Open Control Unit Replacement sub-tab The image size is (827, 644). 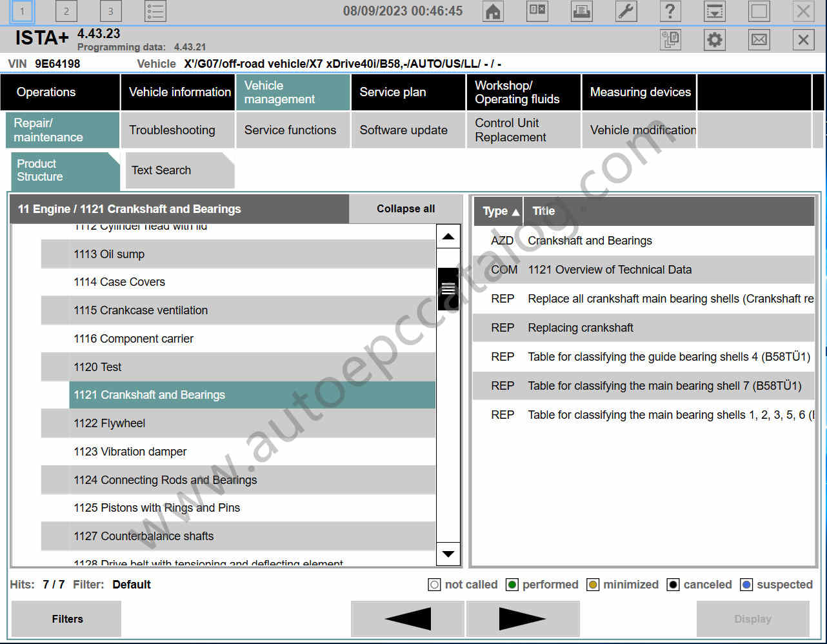524,130
